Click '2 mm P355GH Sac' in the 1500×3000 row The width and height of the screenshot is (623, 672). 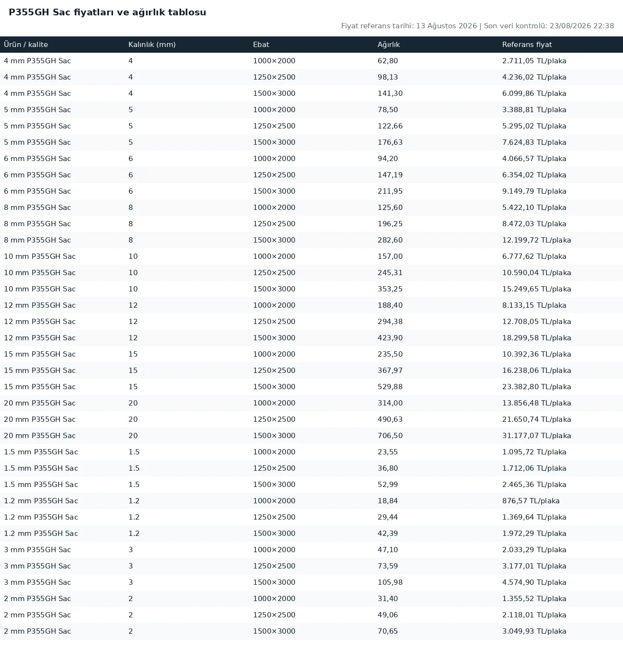(37, 631)
